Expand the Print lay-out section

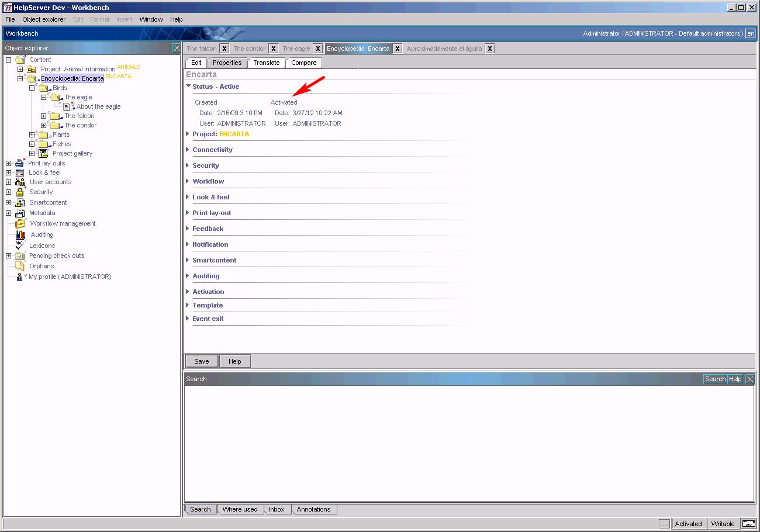click(188, 213)
